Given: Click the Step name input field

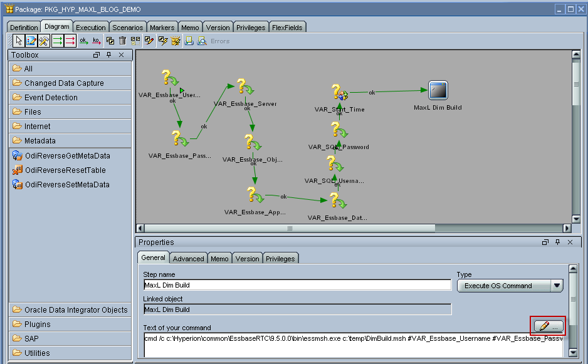Looking at the screenshot, I should point(297,285).
